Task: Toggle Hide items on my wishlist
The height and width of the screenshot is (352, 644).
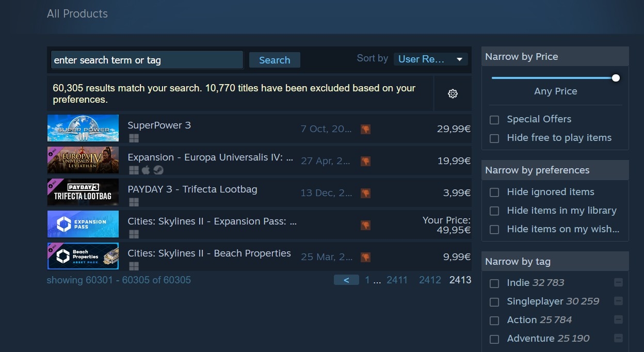Action: click(494, 230)
